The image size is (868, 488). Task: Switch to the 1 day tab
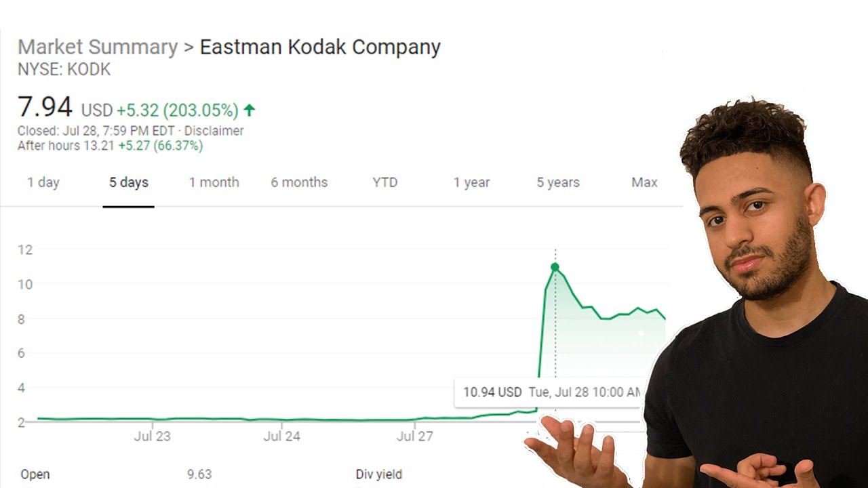(x=43, y=182)
